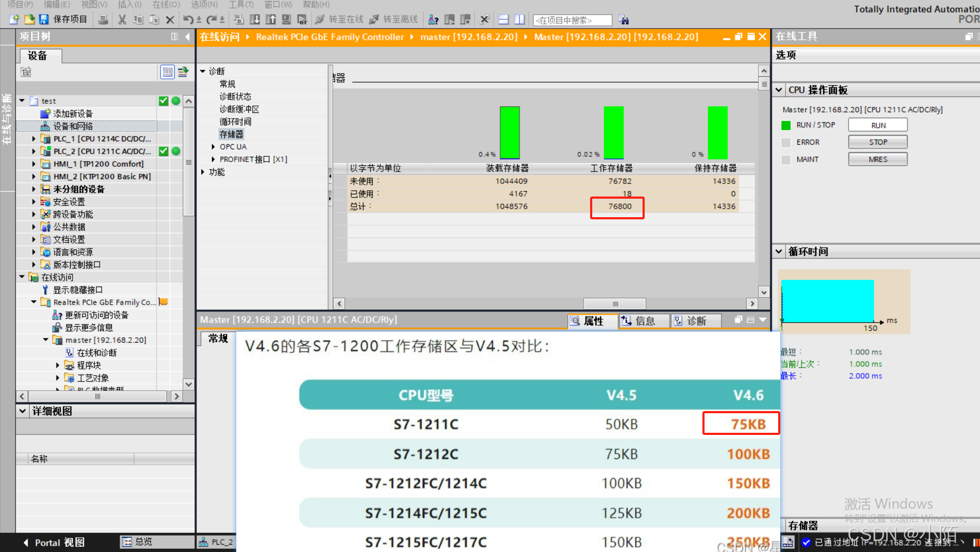
Task: Collapse the 详细视图 panel
Action: [23, 411]
